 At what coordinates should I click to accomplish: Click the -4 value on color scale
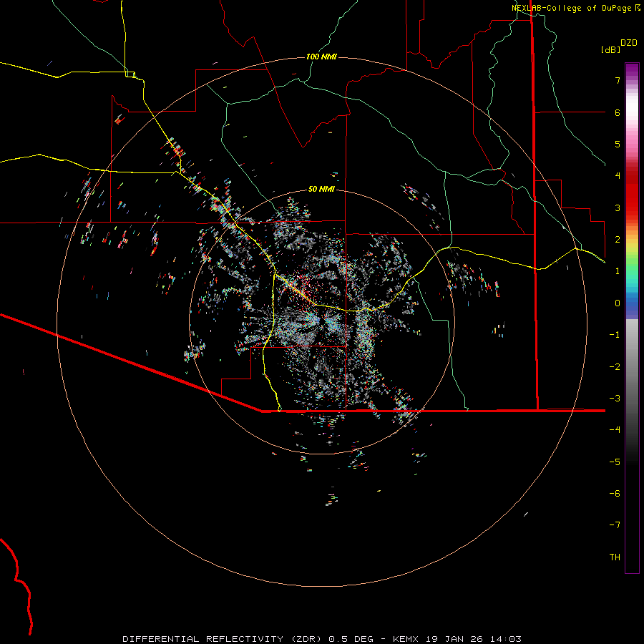click(615, 430)
